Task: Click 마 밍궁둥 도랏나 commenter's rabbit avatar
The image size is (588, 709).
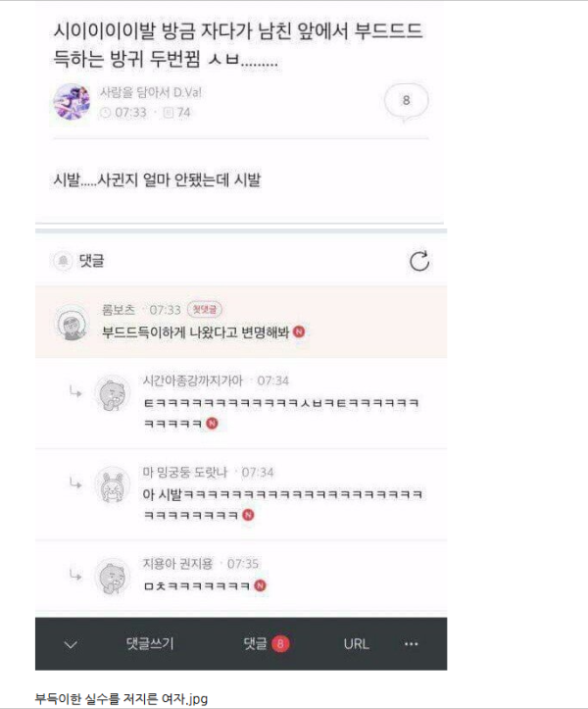Action: coord(112,485)
